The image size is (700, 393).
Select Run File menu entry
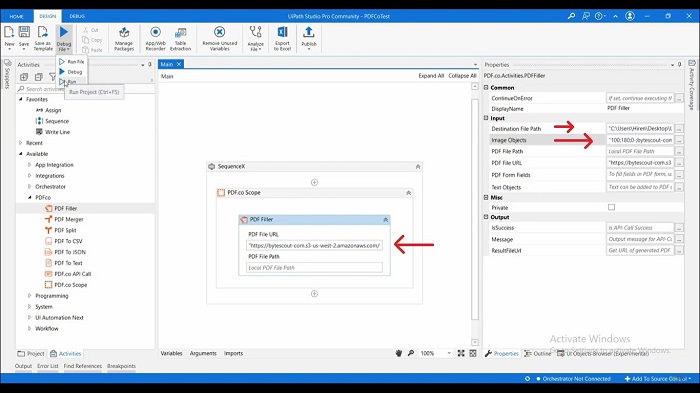point(72,62)
